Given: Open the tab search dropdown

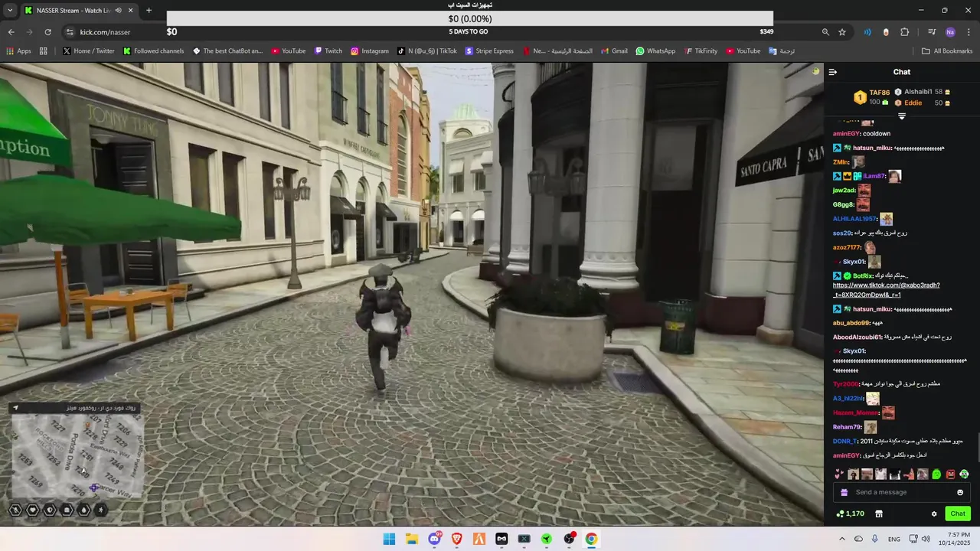Looking at the screenshot, I should click(x=9, y=11).
